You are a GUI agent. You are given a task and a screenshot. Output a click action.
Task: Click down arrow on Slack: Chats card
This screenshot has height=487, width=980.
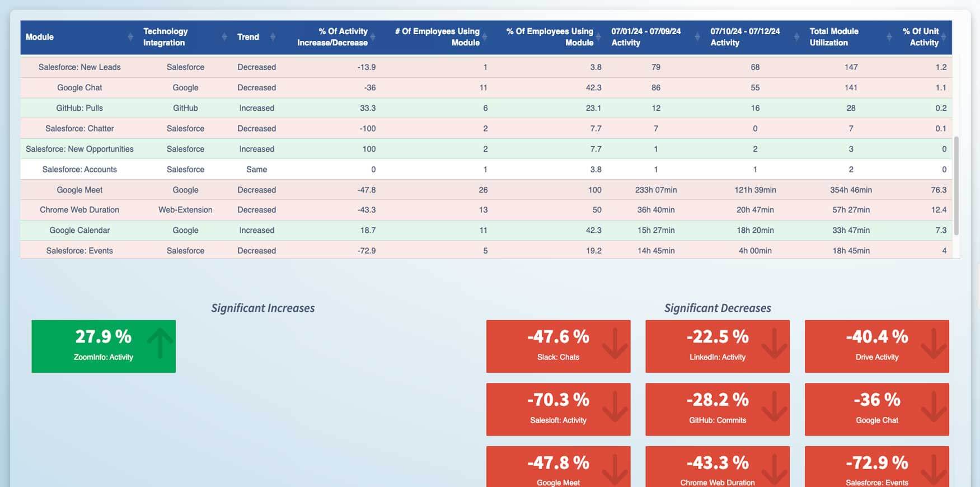(x=615, y=343)
